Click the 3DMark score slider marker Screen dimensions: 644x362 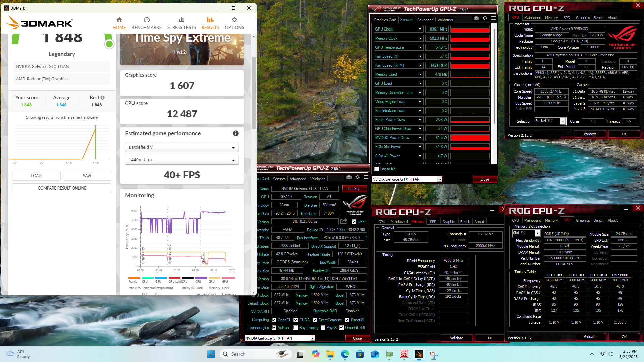point(109,44)
